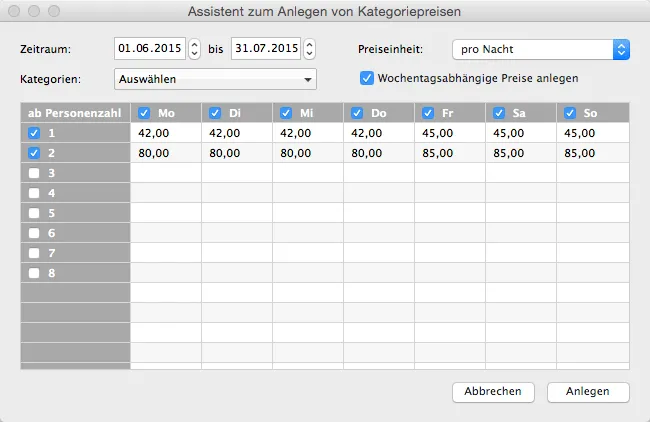This screenshot has width=650, height=422.
Task: Select Saturday price 45,00 for 1 person
Action: (521, 133)
